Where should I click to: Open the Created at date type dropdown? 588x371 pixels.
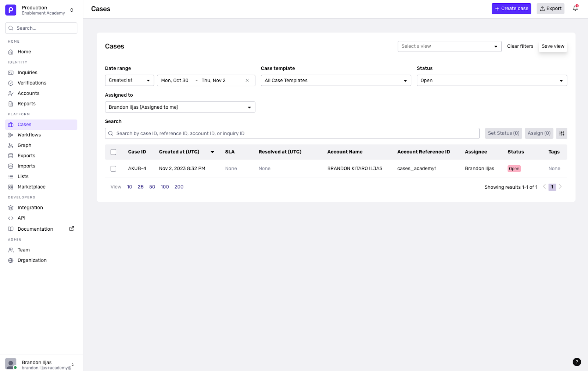coord(129,80)
